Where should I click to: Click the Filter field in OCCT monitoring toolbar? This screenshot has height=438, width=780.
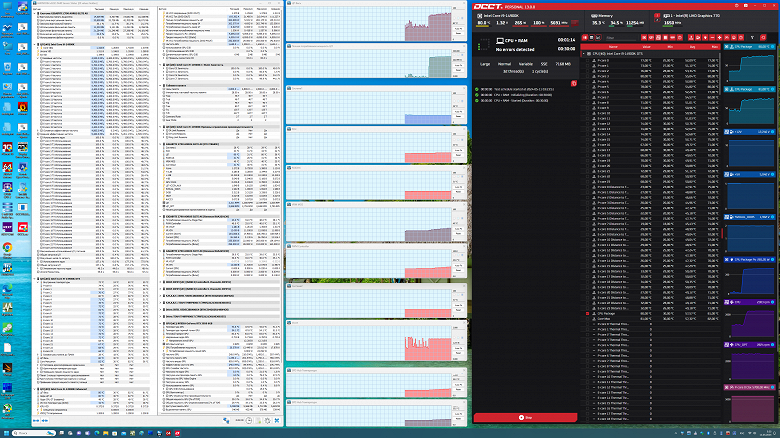click(x=621, y=38)
